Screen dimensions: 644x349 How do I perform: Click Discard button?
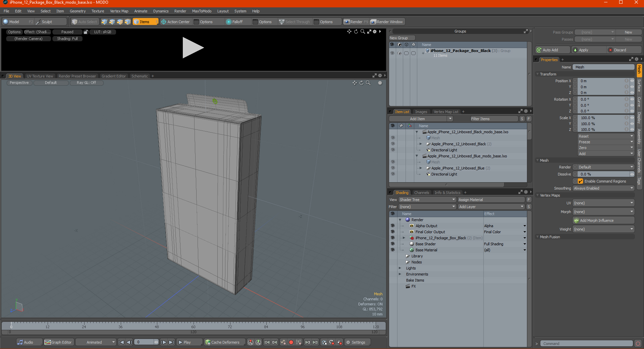coord(624,50)
